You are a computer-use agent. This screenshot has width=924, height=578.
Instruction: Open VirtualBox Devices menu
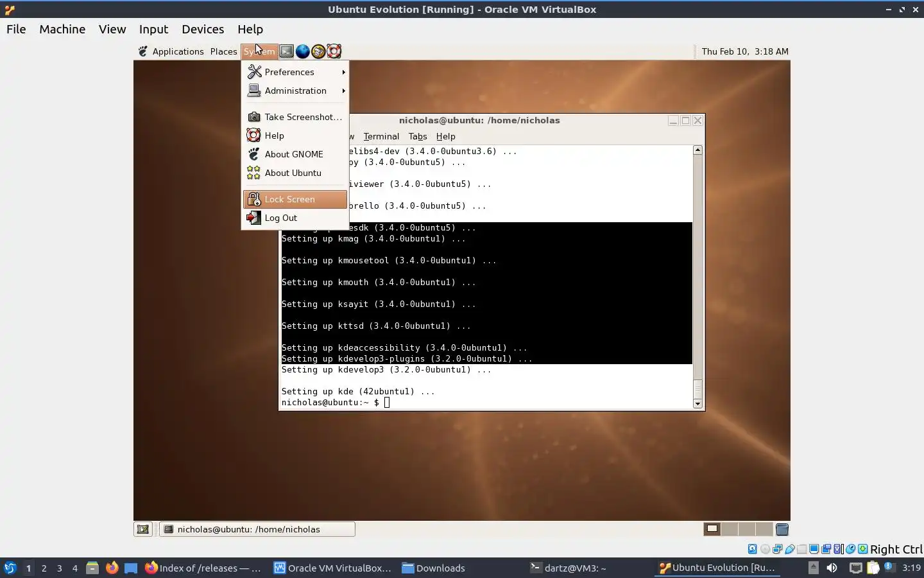[x=203, y=29]
